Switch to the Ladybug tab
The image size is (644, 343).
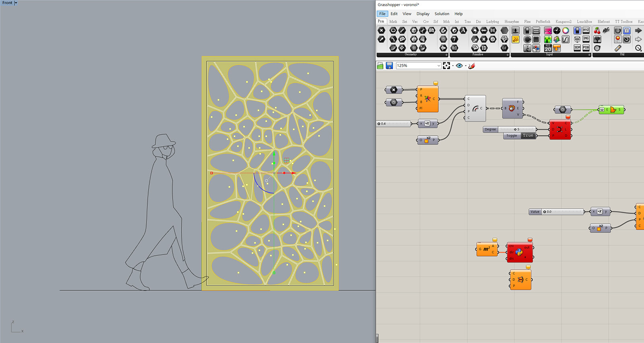pos(492,22)
